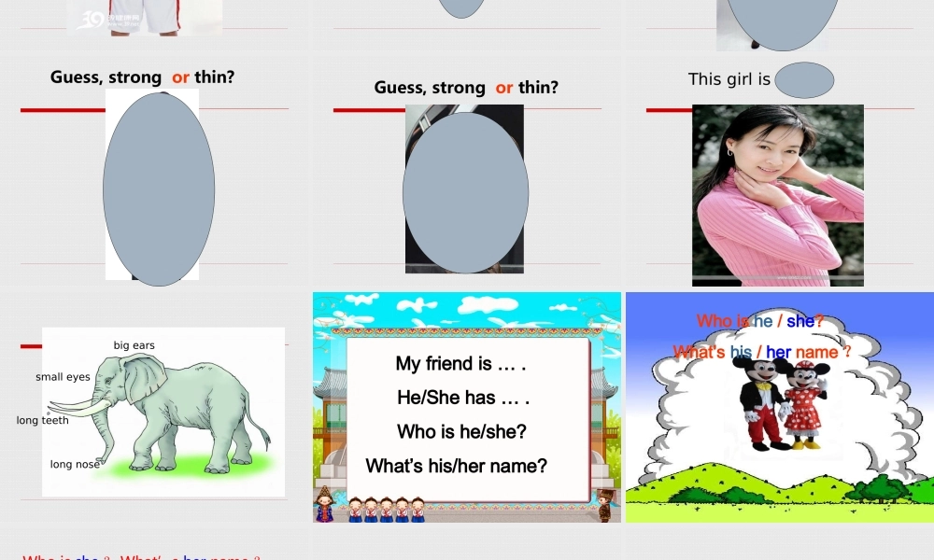
Task: Select the 'small eyes' label
Action: pyautogui.click(x=62, y=377)
